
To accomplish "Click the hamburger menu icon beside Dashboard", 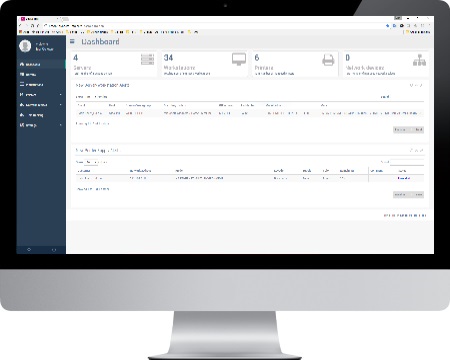I will pyautogui.click(x=72, y=41).
